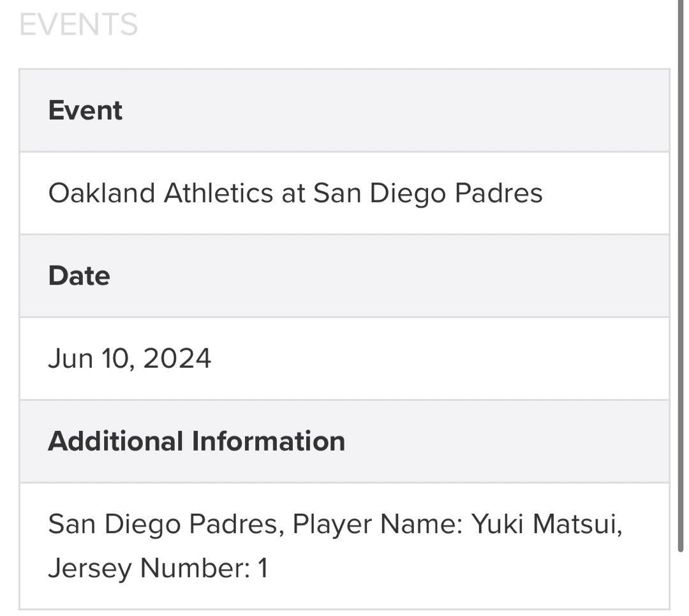Screen dimensions: 689x616
Task: Click the word "Athletics" in event title
Action: pos(218,193)
